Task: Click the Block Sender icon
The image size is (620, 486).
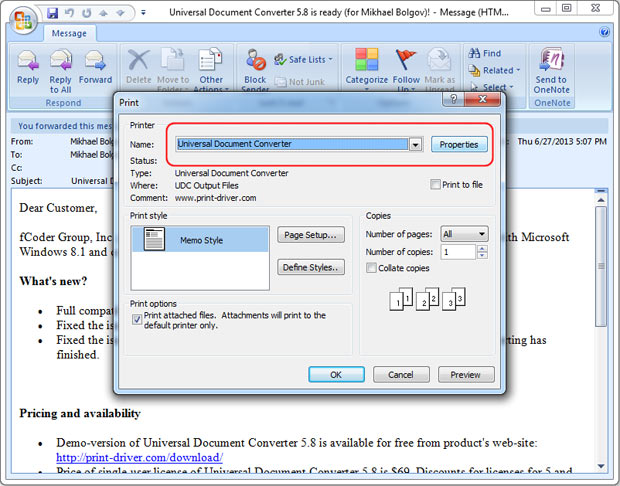Action: [x=255, y=60]
